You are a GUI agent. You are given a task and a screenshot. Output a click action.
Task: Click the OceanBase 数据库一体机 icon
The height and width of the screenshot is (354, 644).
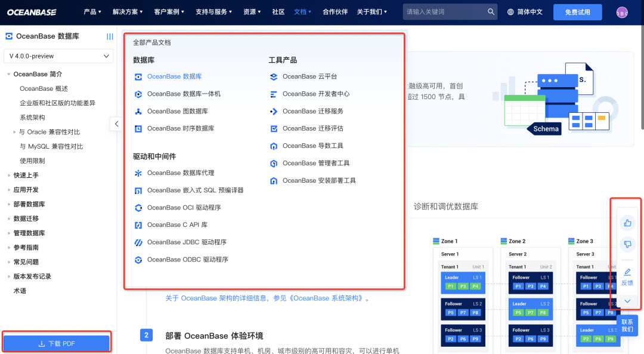point(138,94)
